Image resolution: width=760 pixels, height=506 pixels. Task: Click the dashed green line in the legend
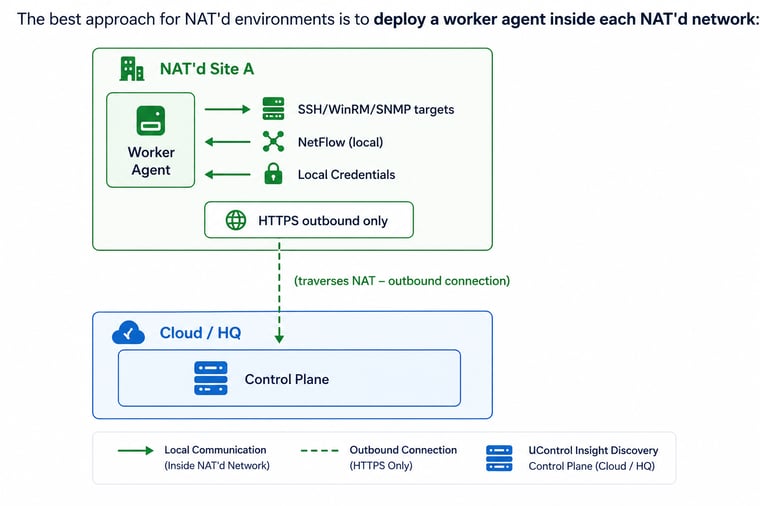point(319,450)
